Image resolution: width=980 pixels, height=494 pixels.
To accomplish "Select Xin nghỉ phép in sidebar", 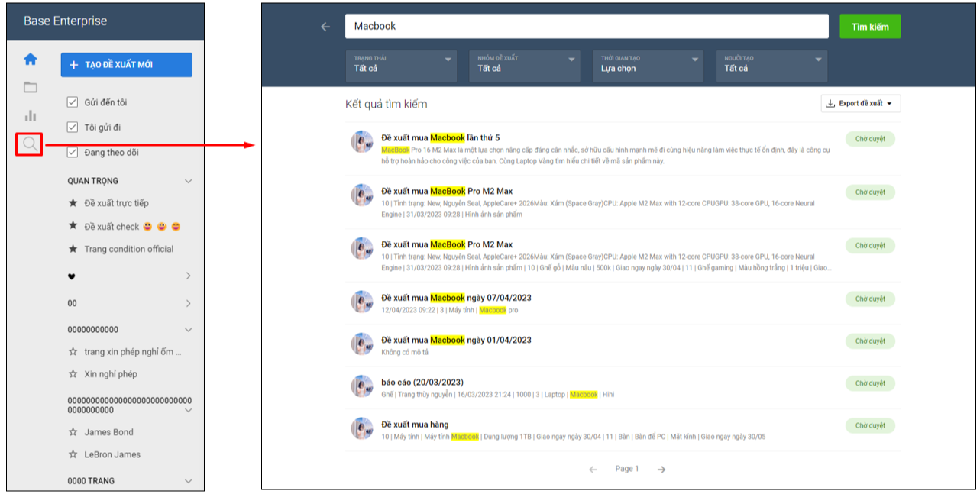I will click(x=111, y=374).
